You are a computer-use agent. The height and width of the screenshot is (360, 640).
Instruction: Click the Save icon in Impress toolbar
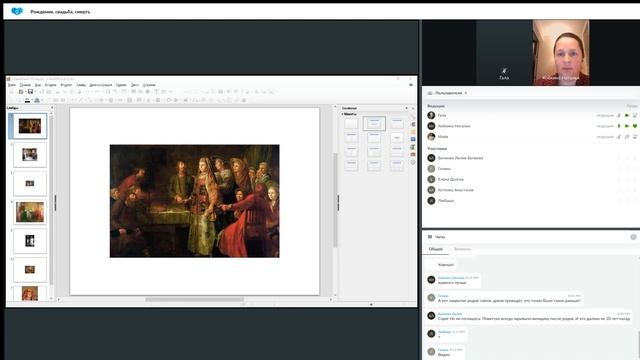pos(30,91)
